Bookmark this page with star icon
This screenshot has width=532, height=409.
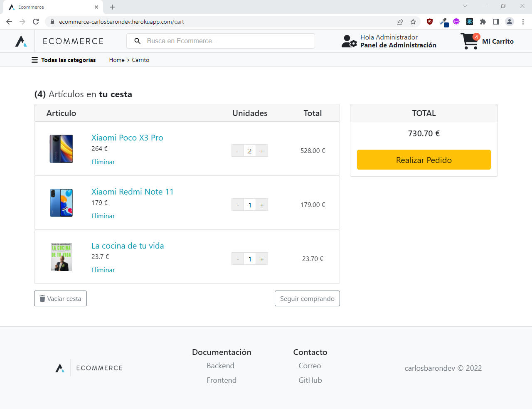(413, 22)
